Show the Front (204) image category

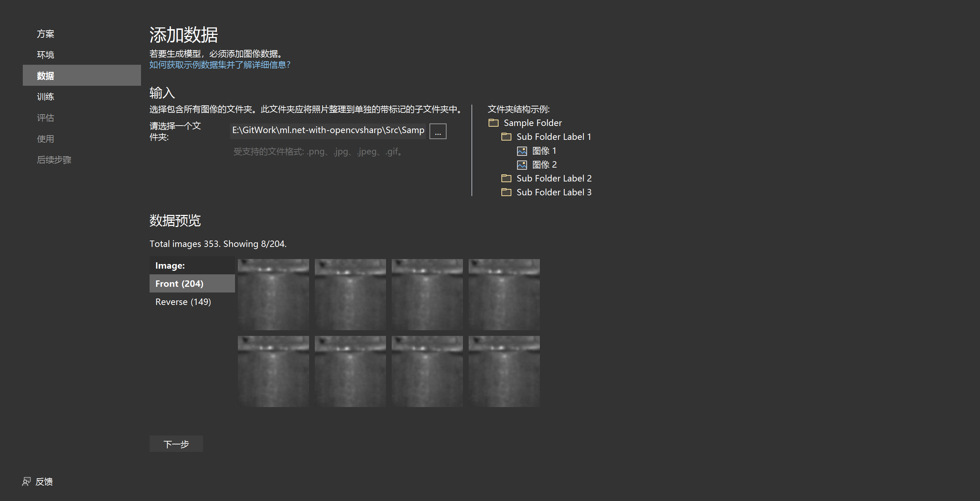(x=179, y=284)
